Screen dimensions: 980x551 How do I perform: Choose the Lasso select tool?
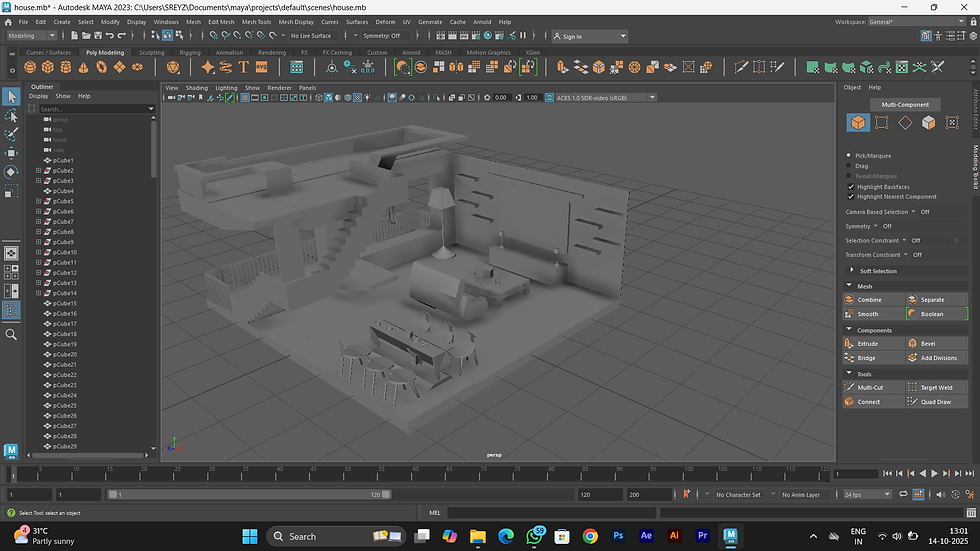point(11,116)
